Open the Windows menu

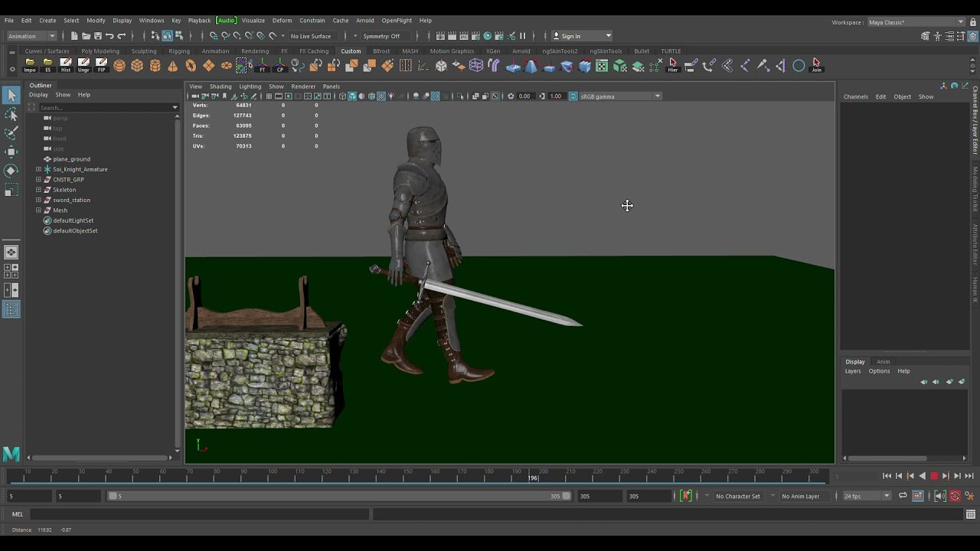click(x=152, y=21)
